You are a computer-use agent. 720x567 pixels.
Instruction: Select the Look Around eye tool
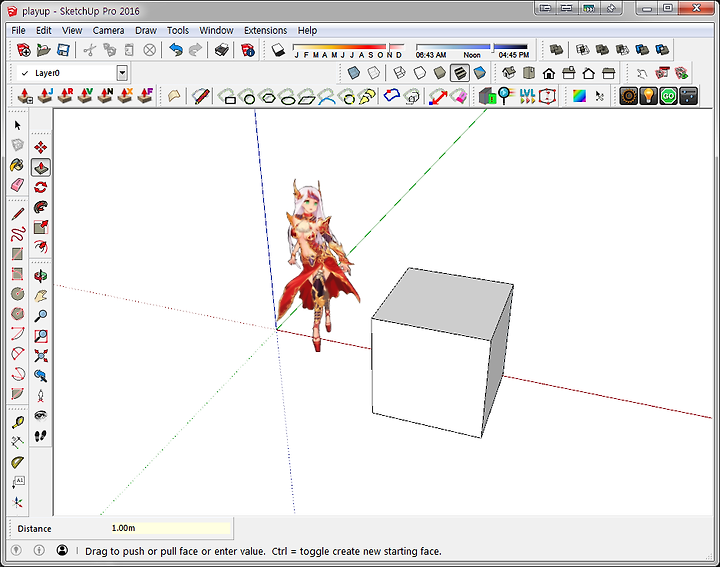coord(41,415)
